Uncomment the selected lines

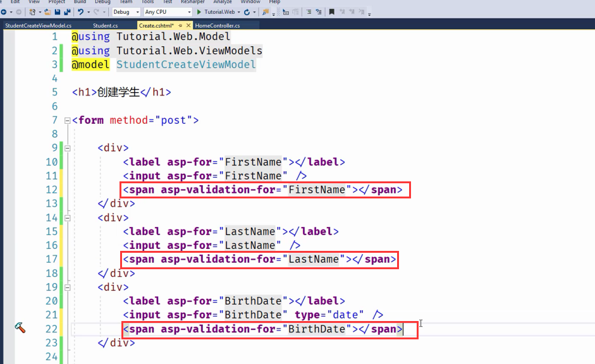[x=319, y=12]
